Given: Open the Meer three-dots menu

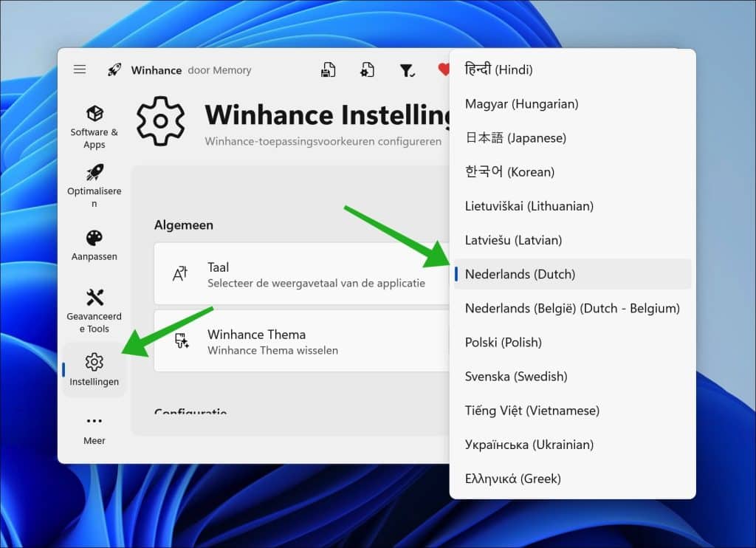Looking at the screenshot, I should [94, 431].
